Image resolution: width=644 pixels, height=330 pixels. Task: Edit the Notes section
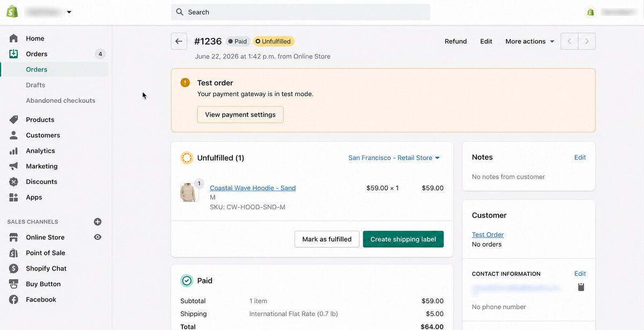[580, 157]
